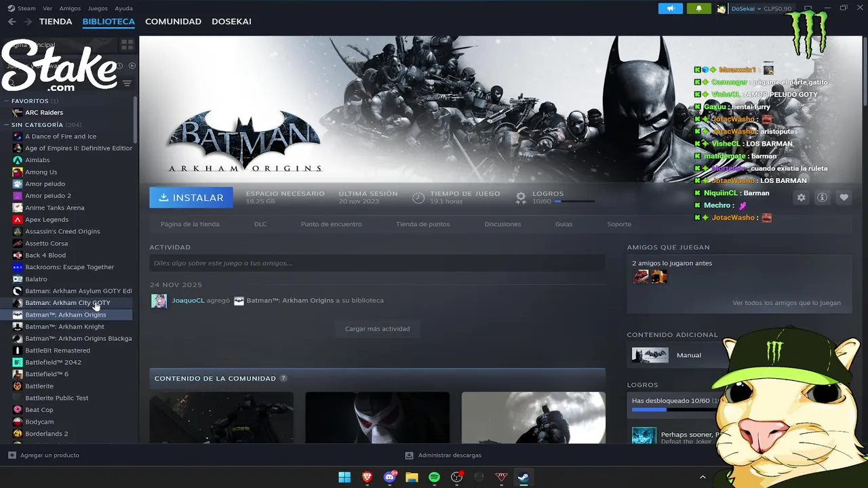
Task: Open File Explorer from taskbar
Action: [x=412, y=477]
